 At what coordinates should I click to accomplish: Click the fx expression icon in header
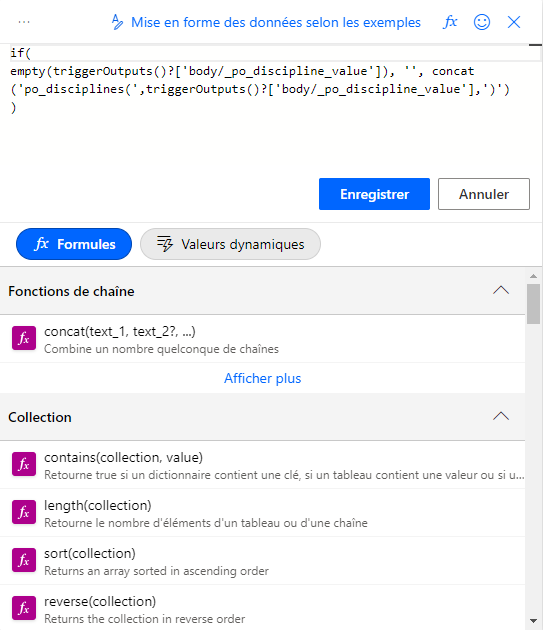click(450, 22)
